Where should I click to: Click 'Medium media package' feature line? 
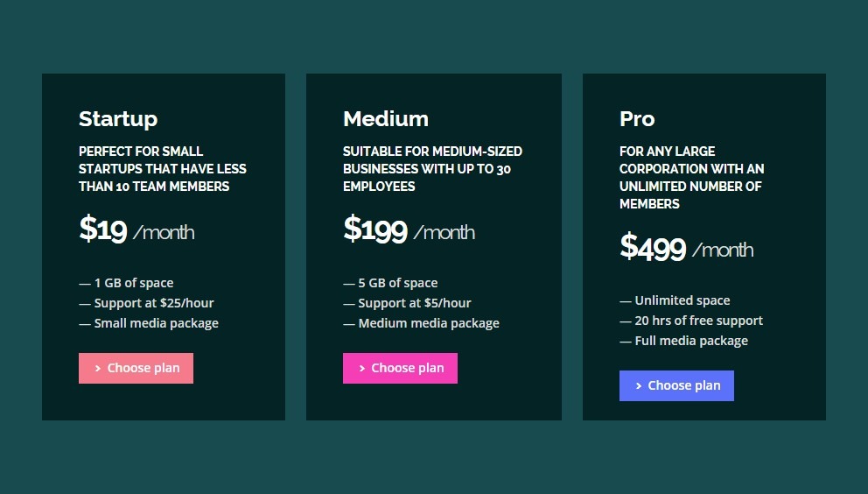421,323
